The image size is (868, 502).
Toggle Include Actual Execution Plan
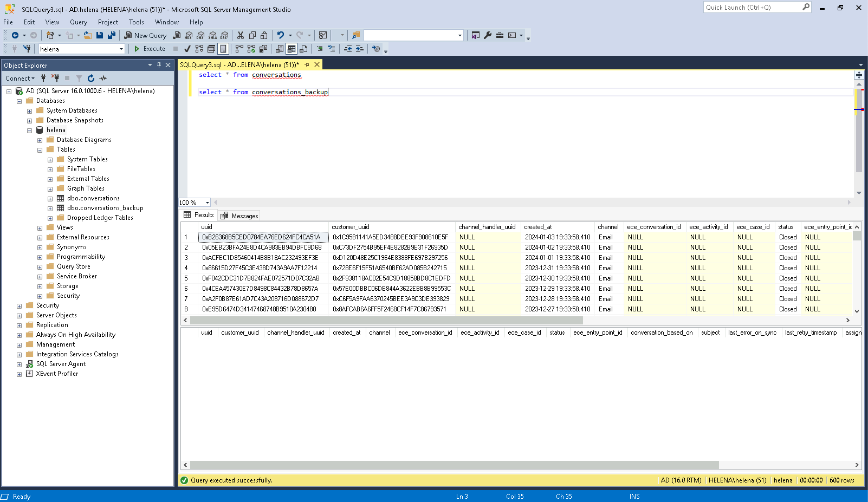tap(239, 49)
